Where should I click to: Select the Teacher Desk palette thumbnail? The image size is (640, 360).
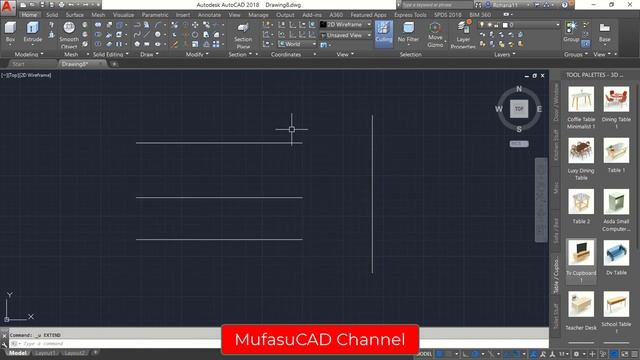(581, 304)
